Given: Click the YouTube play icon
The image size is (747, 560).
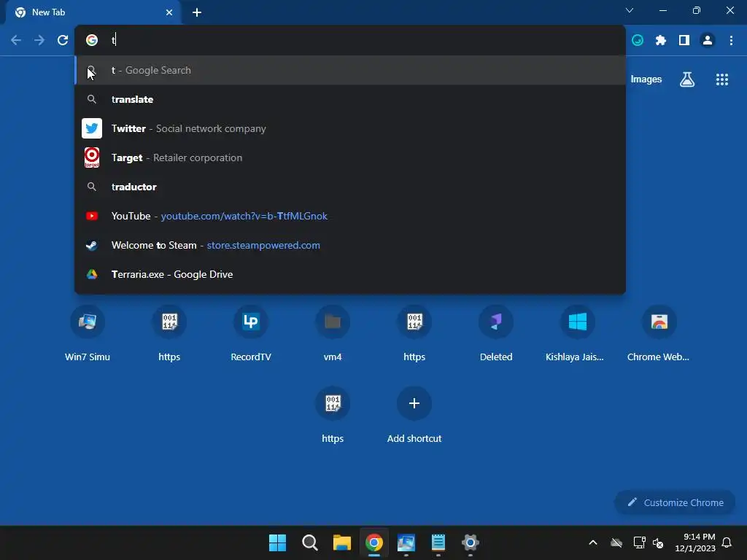Looking at the screenshot, I should (x=92, y=216).
